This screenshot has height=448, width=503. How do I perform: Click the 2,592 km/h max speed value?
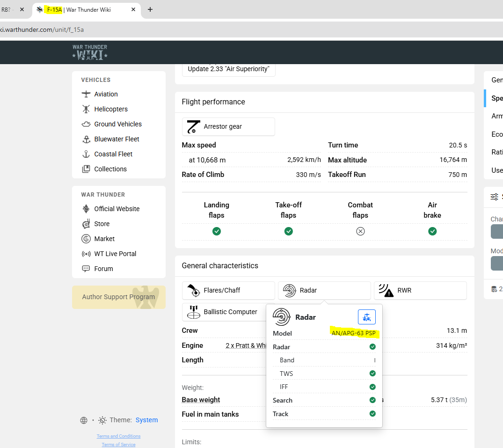point(304,160)
